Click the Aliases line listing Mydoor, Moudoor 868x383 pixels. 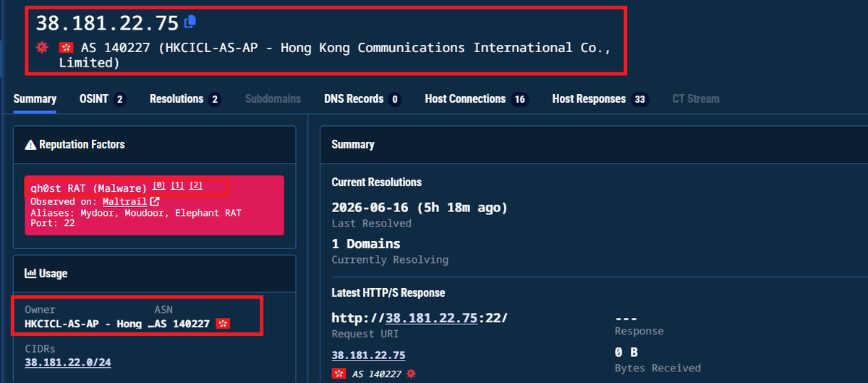tap(136, 213)
